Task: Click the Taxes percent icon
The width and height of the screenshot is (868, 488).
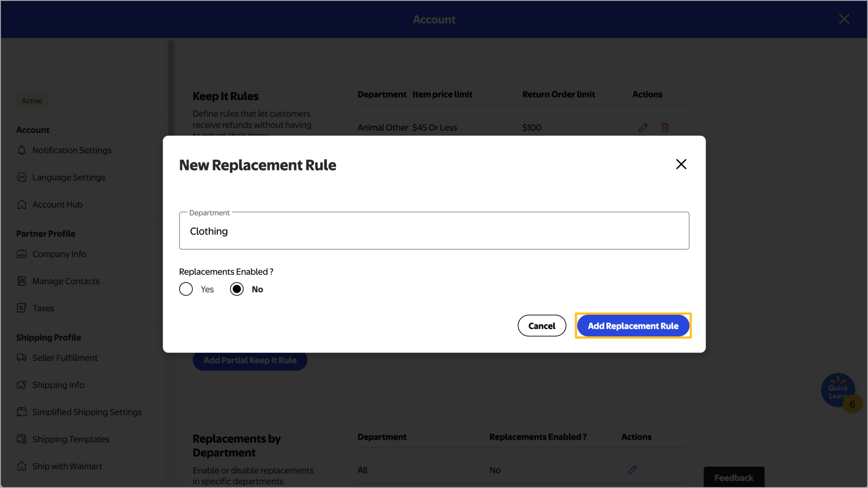Action: click(22, 308)
